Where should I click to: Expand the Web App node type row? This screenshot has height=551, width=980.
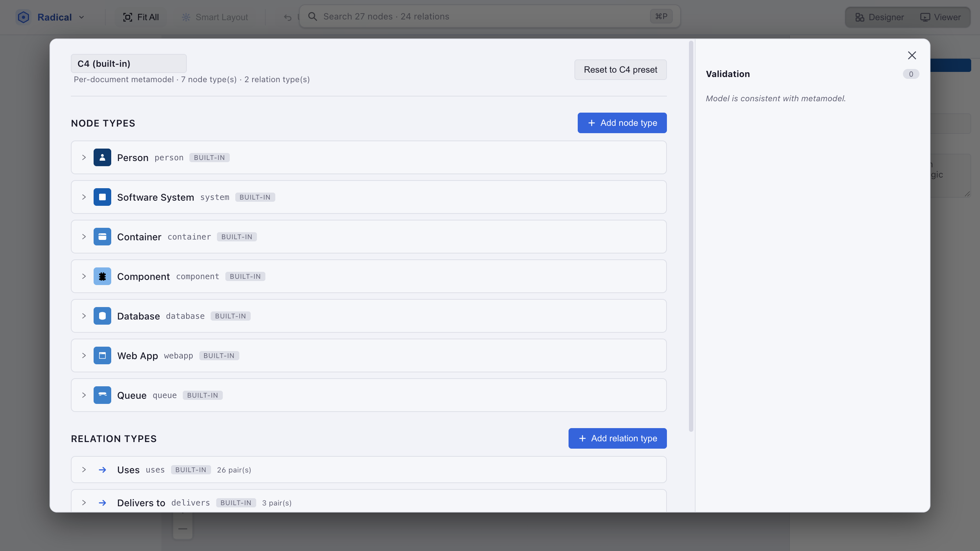84,355
